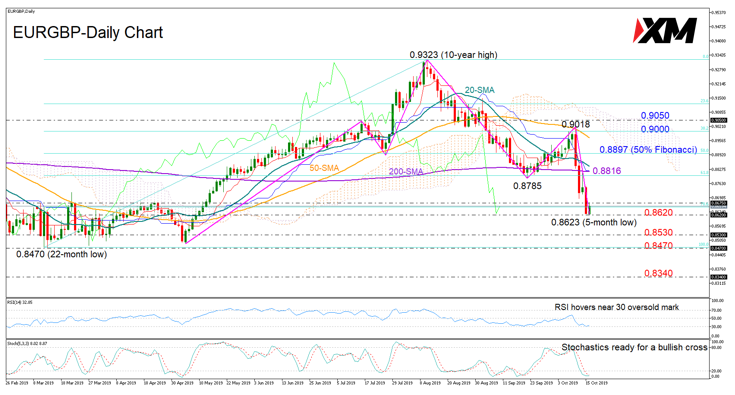Screen dimensions: 735x395
Task: Click the 0.8623 (5-month low) label
Action: 594,223
